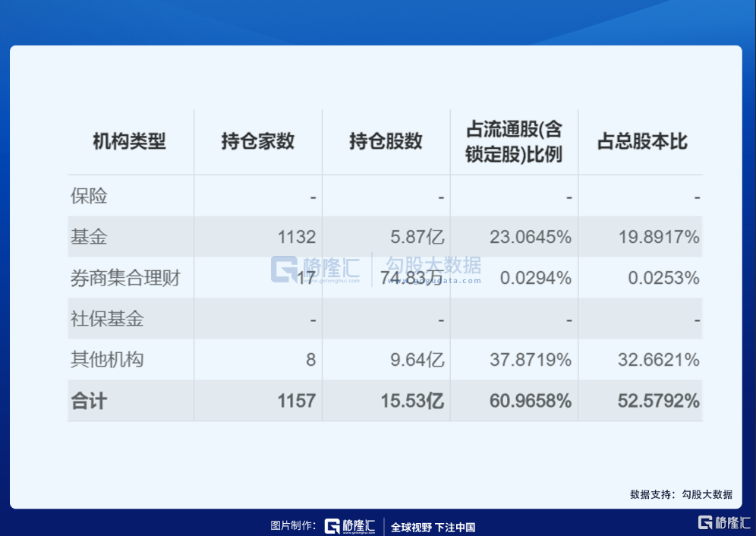Click the 全球视野 下注中国 slogan

pos(433,528)
